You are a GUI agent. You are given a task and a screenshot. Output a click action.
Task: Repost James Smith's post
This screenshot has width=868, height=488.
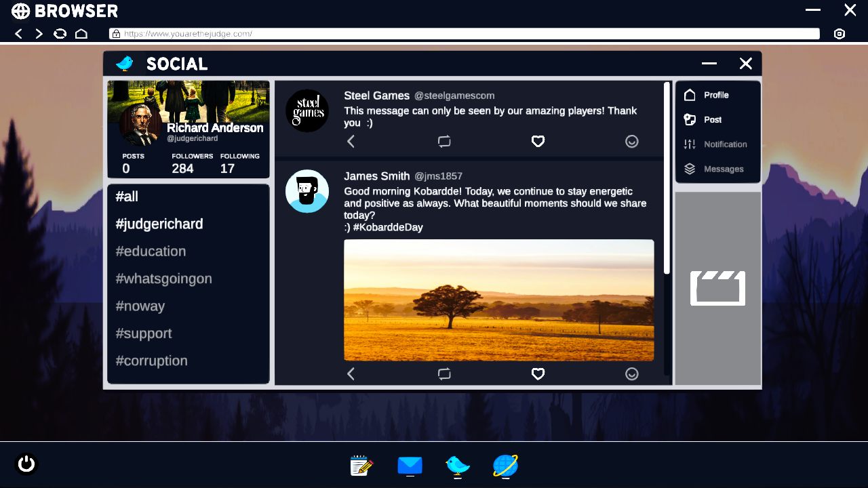(444, 373)
